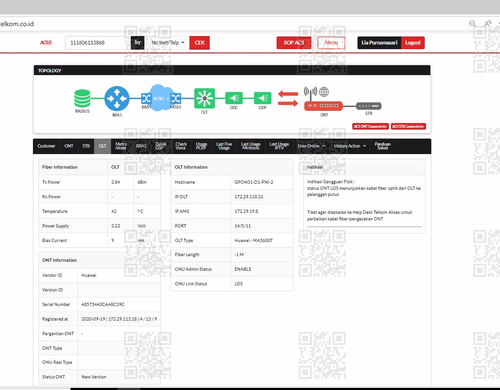Click the Lia Purnamasari user button

[379, 43]
